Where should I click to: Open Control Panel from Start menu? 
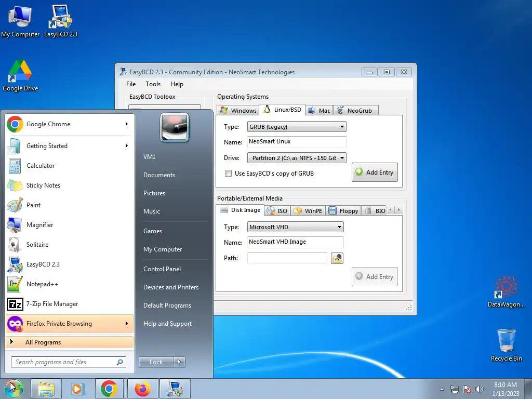pyautogui.click(x=162, y=269)
